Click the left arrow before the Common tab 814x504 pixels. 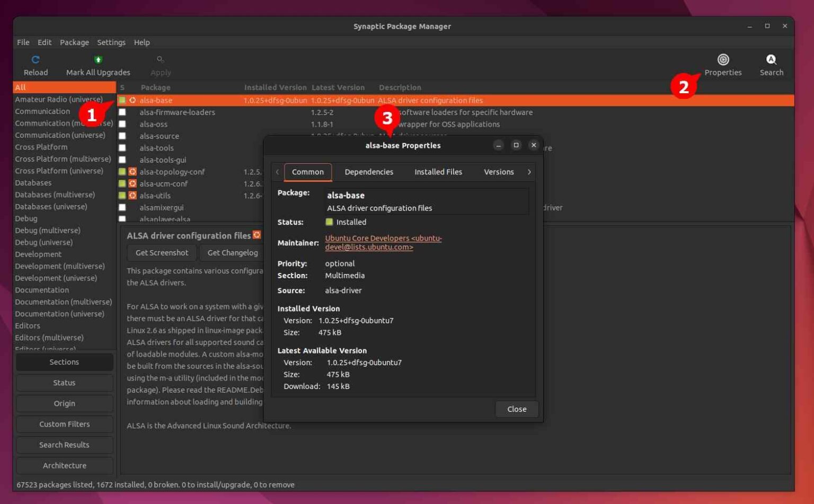(x=277, y=172)
